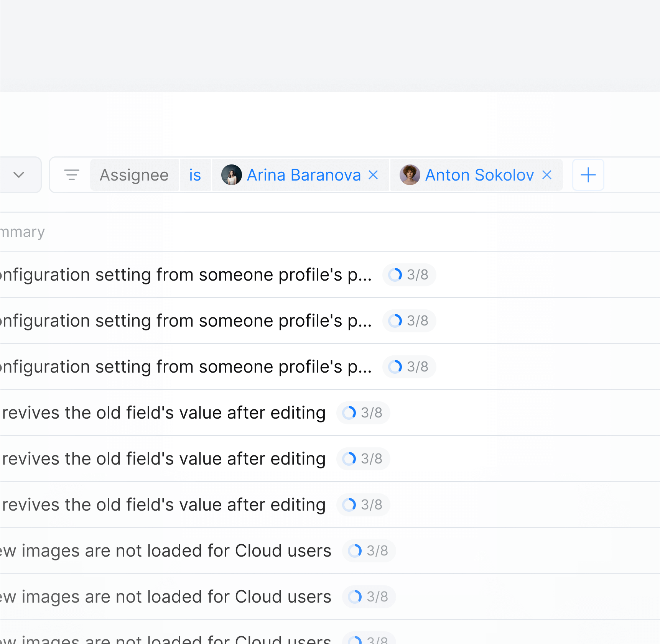
Task: Open first "images are not loaded" issue
Action: (166, 551)
